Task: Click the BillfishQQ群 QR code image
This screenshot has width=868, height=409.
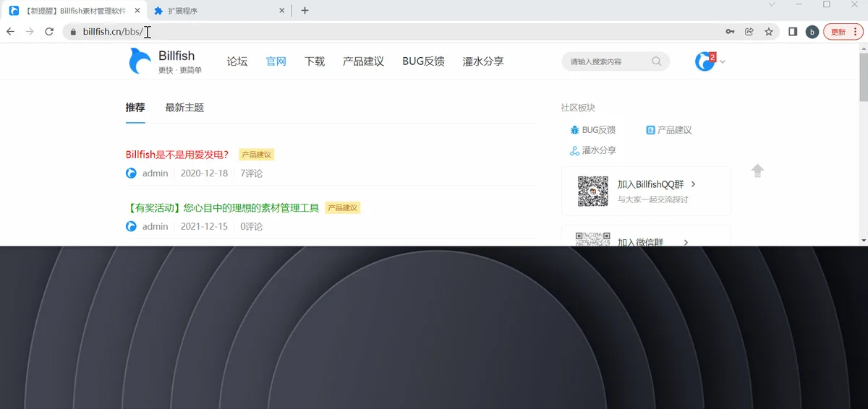Action: pos(592,191)
